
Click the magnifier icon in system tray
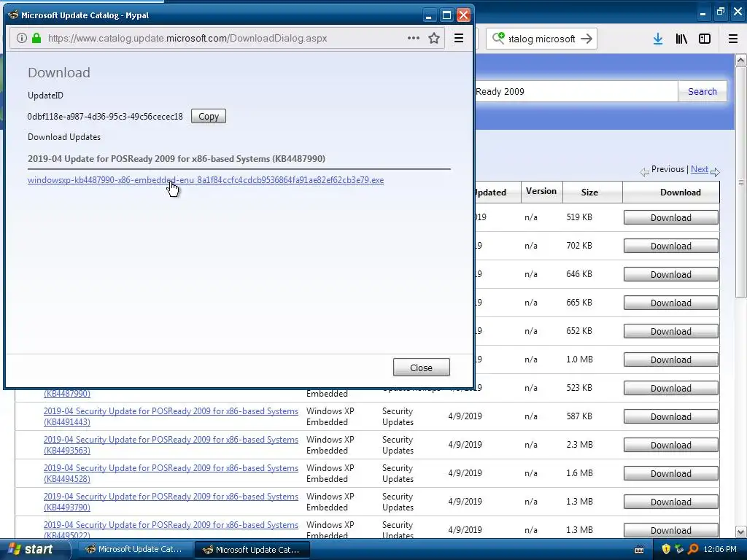pyautogui.click(x=693, y=549)
